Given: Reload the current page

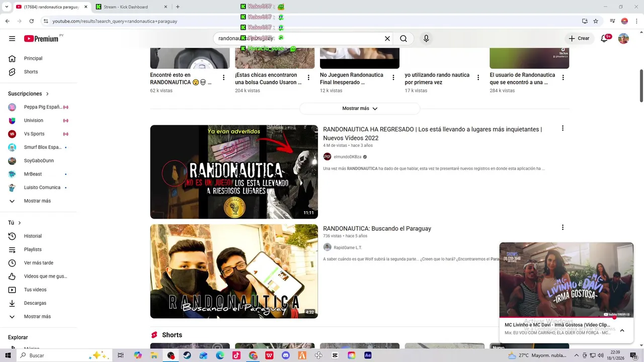Looking at the screenshot, I should (x=31, y=21).
